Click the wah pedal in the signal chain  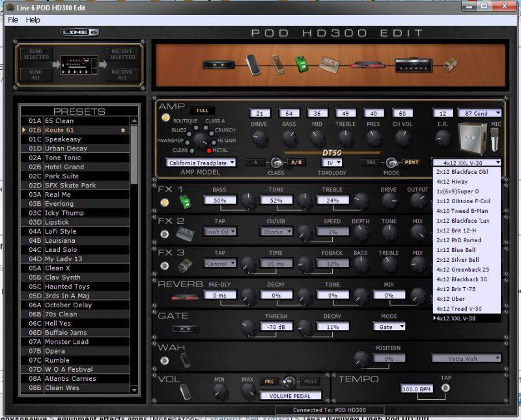click(x=253, y=63)
